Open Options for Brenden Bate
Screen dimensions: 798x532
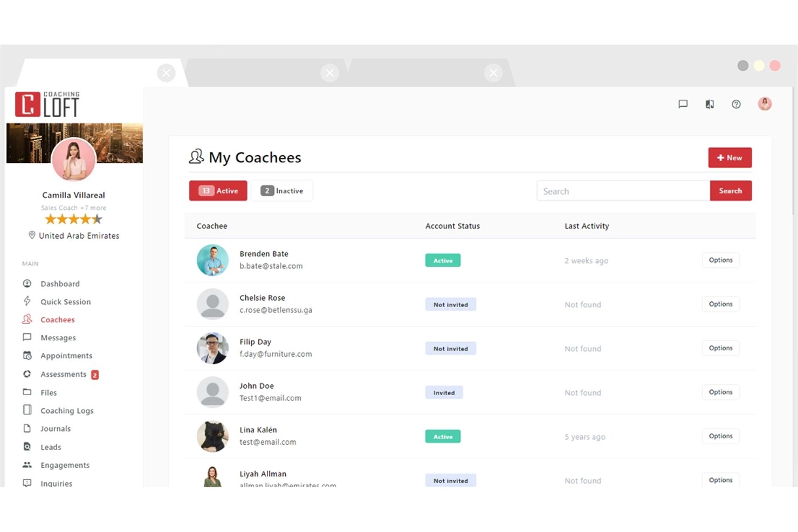(x=720, y=260)
